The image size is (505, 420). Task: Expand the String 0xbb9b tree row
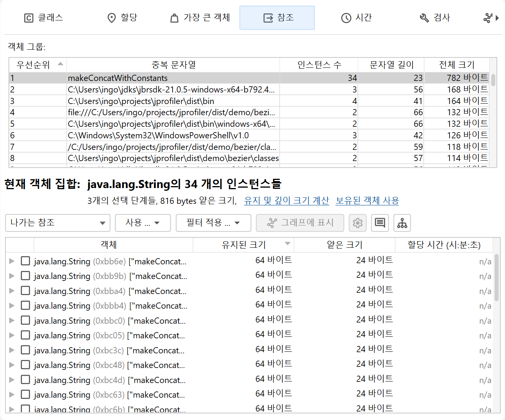coord(12,276)
